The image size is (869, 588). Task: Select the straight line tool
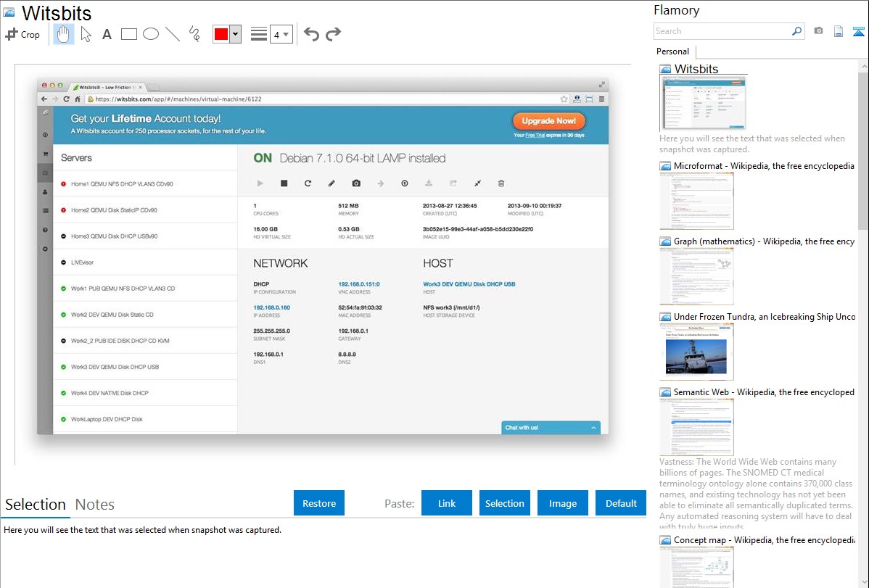173,34
